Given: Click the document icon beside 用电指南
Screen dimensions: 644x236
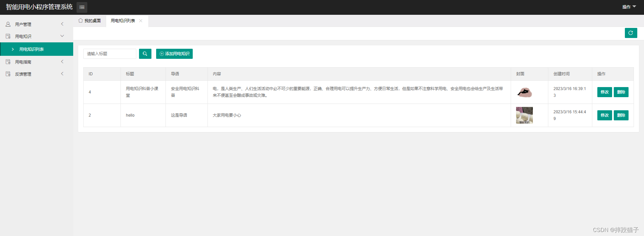Looking at the screenshot, I should (8, 62).
